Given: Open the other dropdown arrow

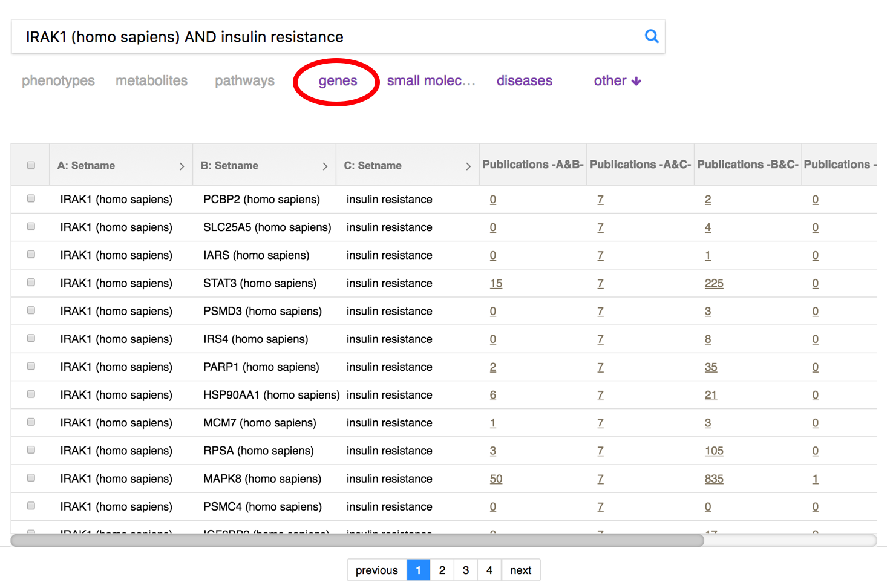Looking at the screenshot, I should [x=636, y=81].
